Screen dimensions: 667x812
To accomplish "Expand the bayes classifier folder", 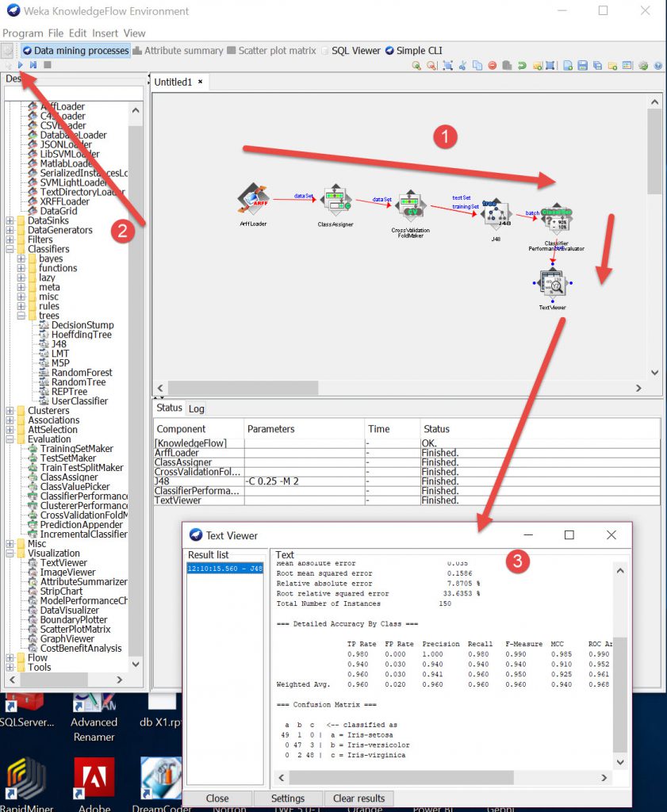I will pos(22,259).
